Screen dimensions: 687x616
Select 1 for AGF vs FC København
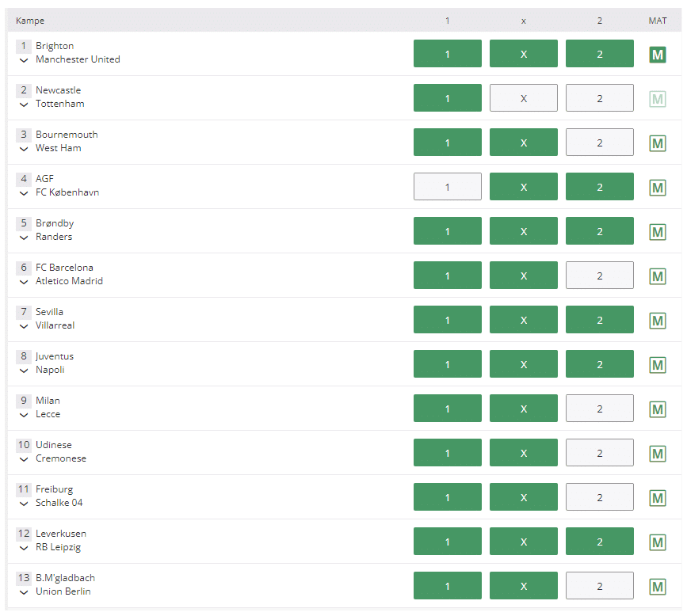click(x=448, y=187)
